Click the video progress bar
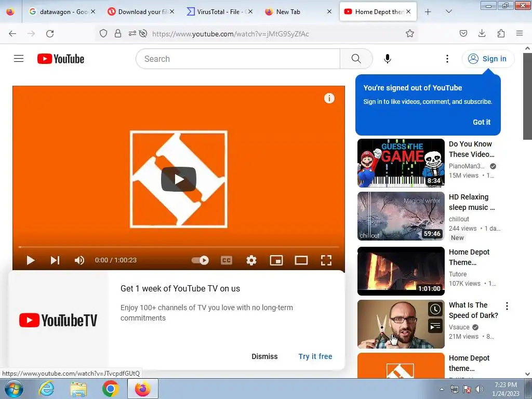This screenshot has width=532, height=399. (x=179, y=247)
